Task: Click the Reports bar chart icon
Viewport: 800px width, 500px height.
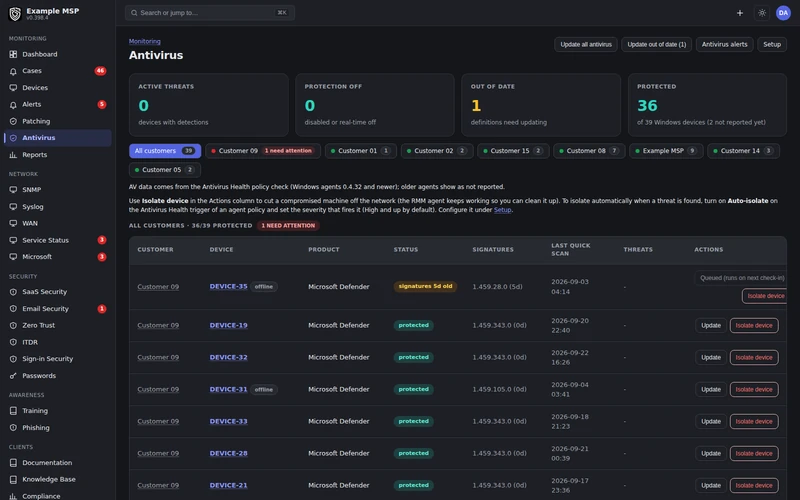Action: (x=13, y=155)
